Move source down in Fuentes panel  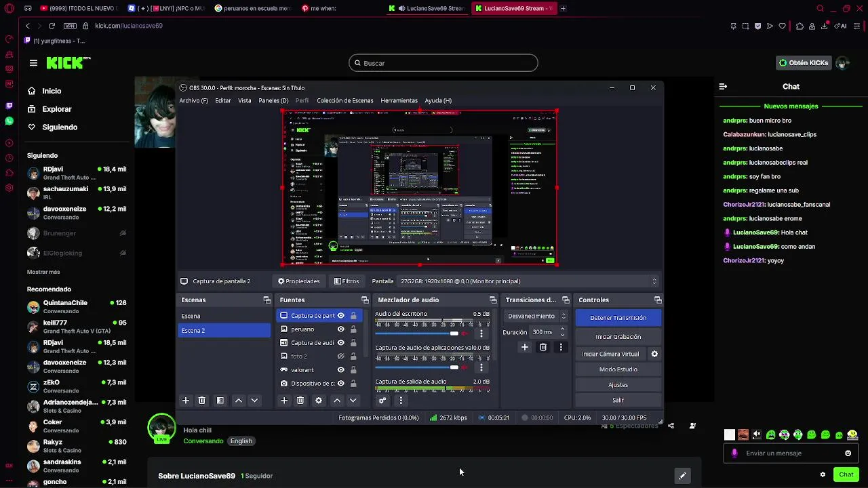[353, 401]
